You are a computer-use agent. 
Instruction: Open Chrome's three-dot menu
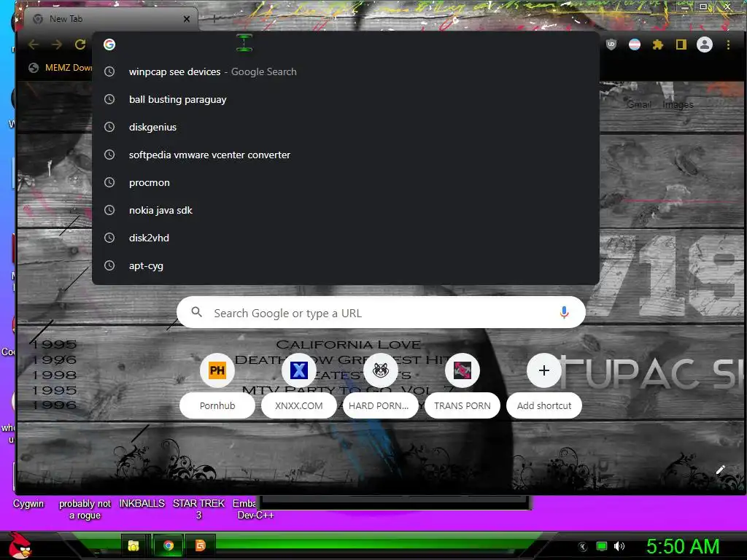pyautogui.click(x=728, y=44)
